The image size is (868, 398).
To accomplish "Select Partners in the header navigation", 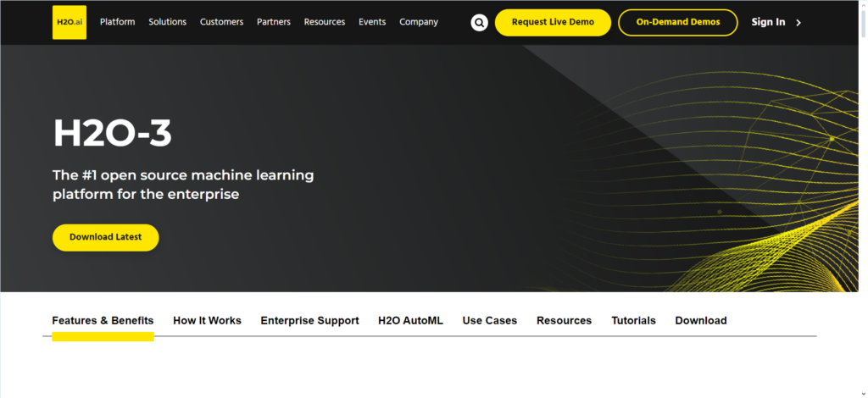I will coord(275,22).
